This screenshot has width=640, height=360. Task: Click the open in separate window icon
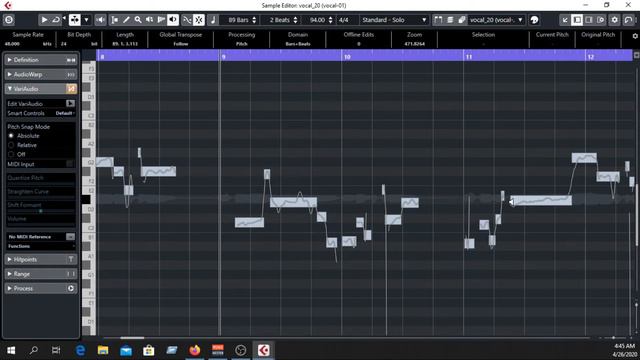[x=601, y=20]
